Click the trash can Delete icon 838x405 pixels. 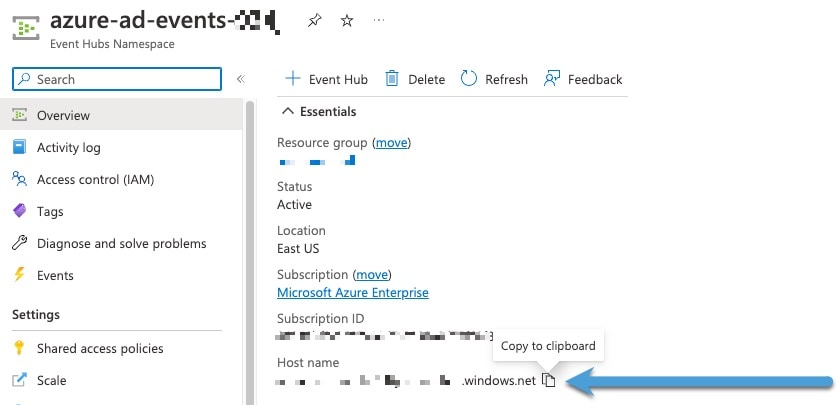pos(392,79)
